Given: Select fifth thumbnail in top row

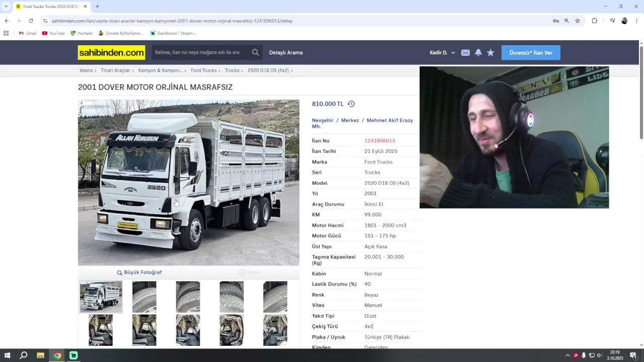Looking at the screenshot, I should (275, 297).
